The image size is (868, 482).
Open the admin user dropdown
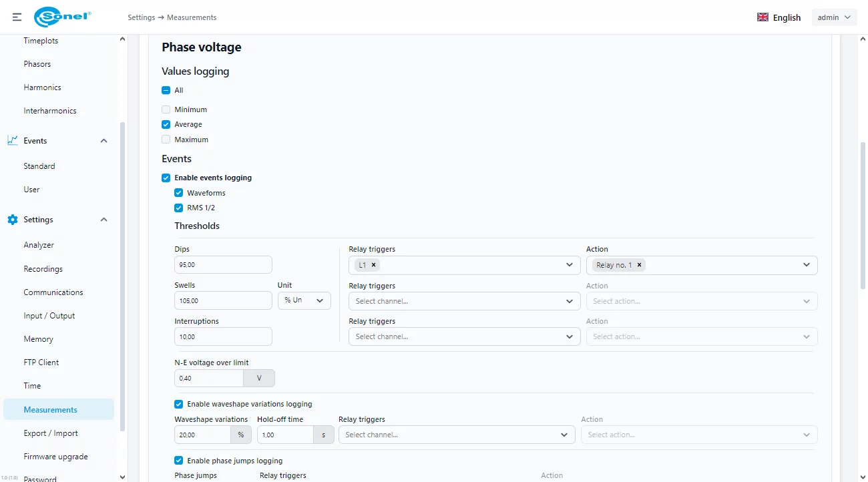(x=834, y=17)
